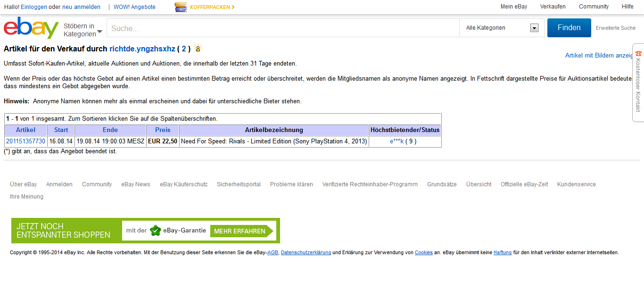Click Grundsätze footer link

coord(442,184)
